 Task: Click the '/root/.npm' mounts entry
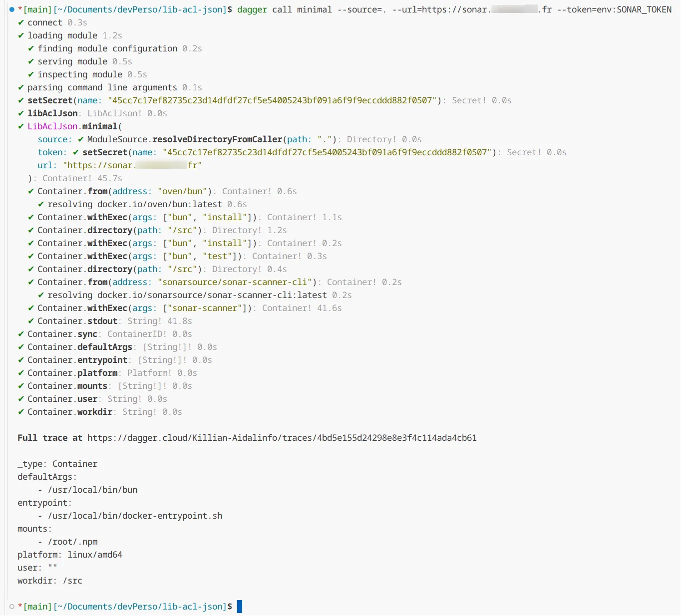tap(72, 542)
